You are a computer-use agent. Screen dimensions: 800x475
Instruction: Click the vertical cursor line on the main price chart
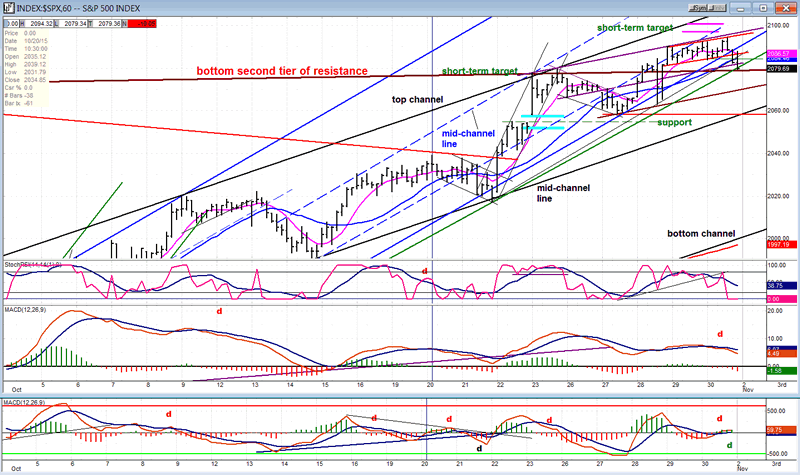click(433, 138)
